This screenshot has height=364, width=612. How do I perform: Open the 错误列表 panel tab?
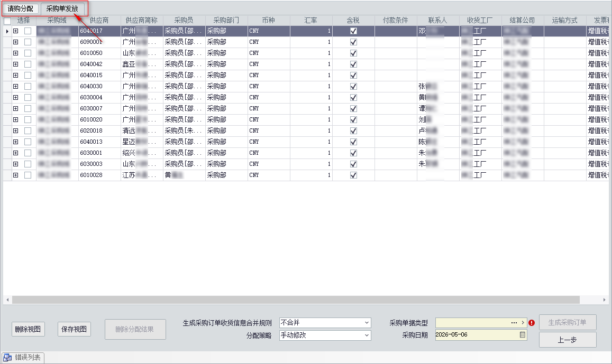click(23, 357)
